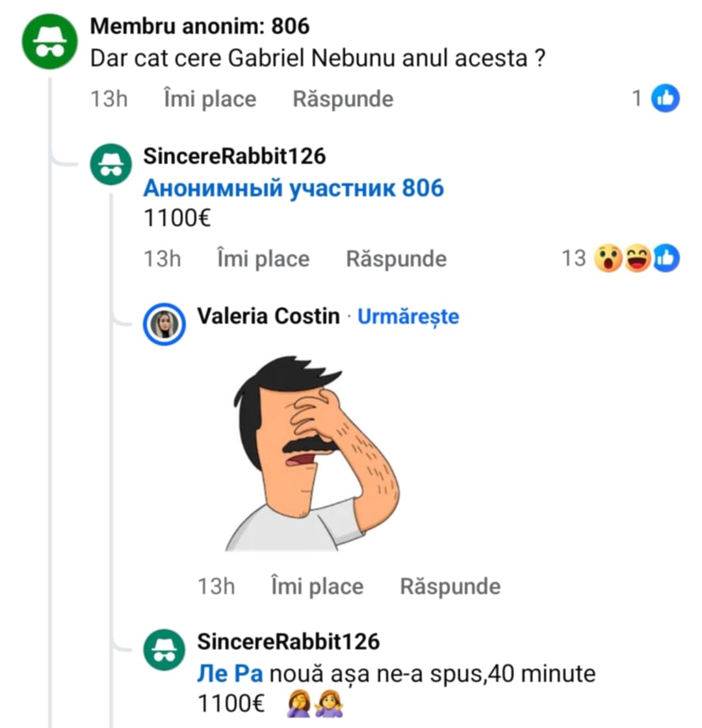Viewport: 702px width, 728px height.
Task: Follow Valeria Costin via Urmărește
Action: pos(408,317)
